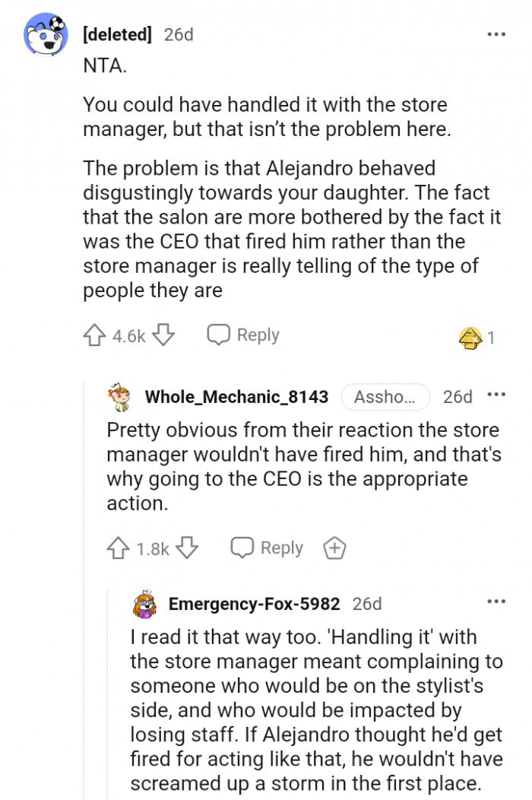Click the [deleted] username
Image resolution: width=532 pixels, height=800 pixels.
point(117,34)
